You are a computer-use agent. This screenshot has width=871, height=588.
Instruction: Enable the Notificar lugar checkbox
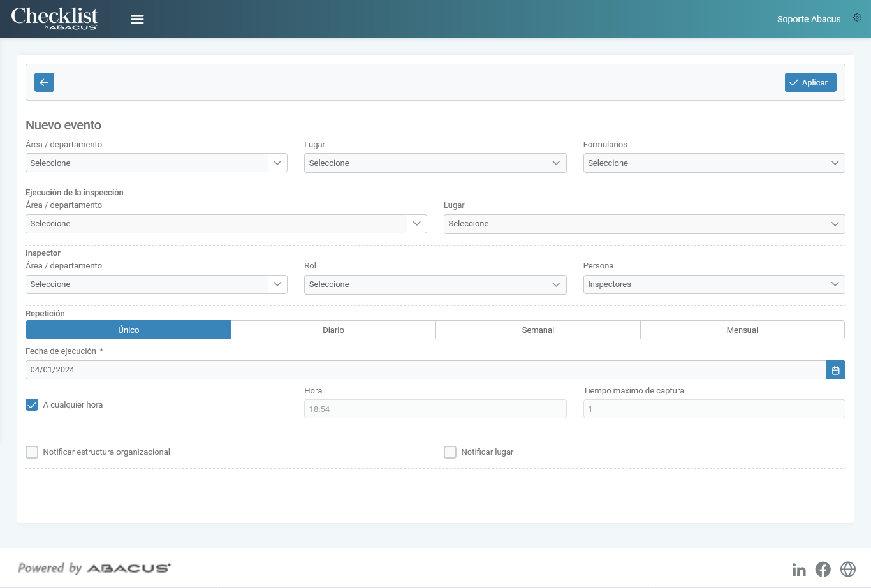tap(450, 452)
